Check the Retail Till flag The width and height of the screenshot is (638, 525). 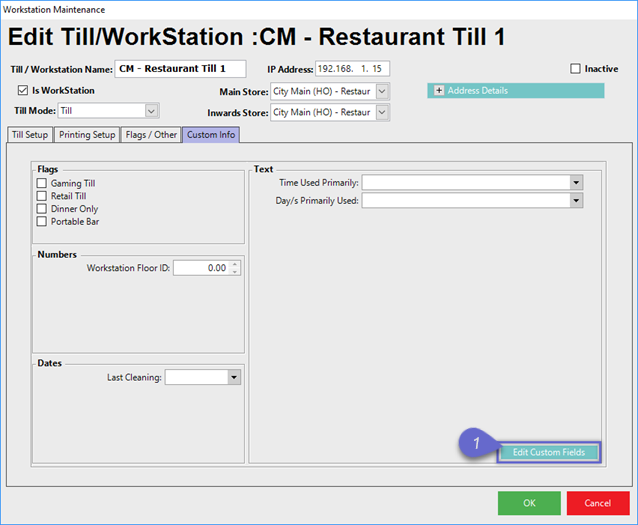click(42, 197)
